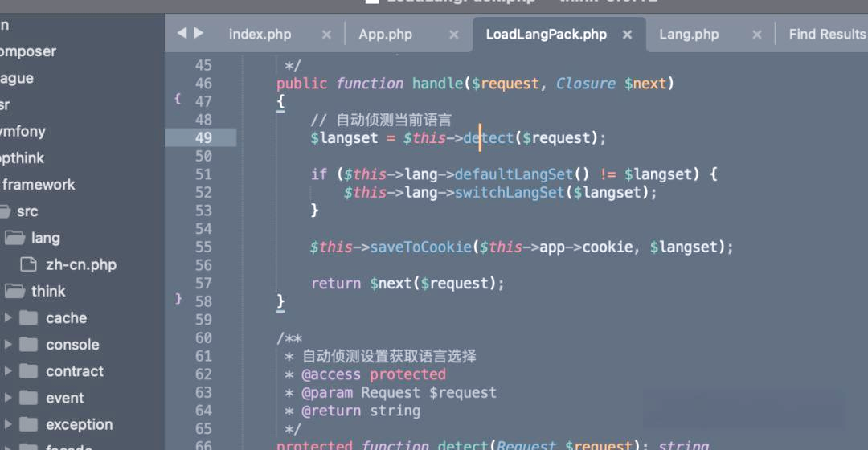Expand the cache folder
This screenshot has height=450, width=868.
tap(8, 317)
